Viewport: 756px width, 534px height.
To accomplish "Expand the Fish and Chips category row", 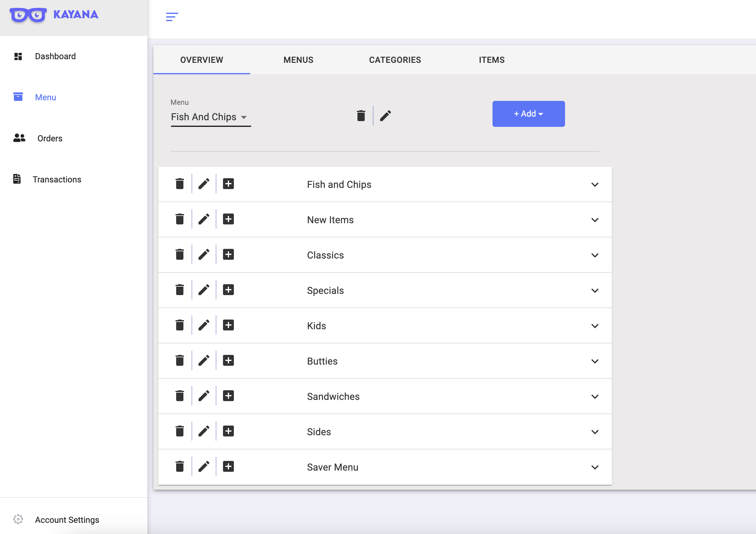I will tap(595, 184).
